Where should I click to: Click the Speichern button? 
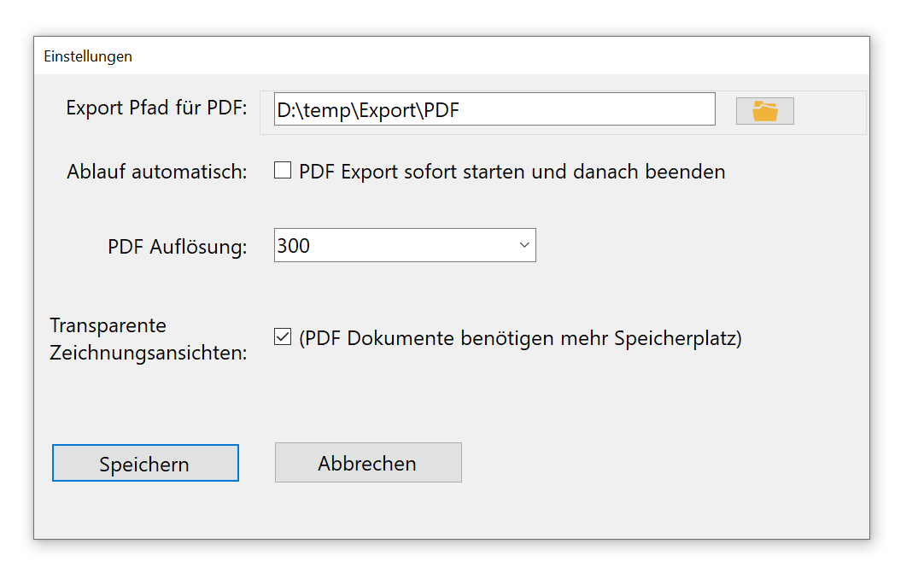pos(145,463)
